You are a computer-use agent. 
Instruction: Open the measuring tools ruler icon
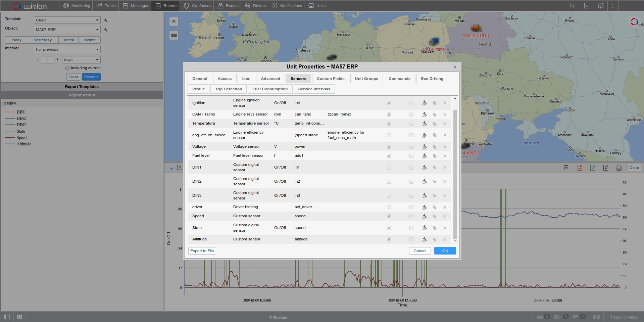coord(587,6)
